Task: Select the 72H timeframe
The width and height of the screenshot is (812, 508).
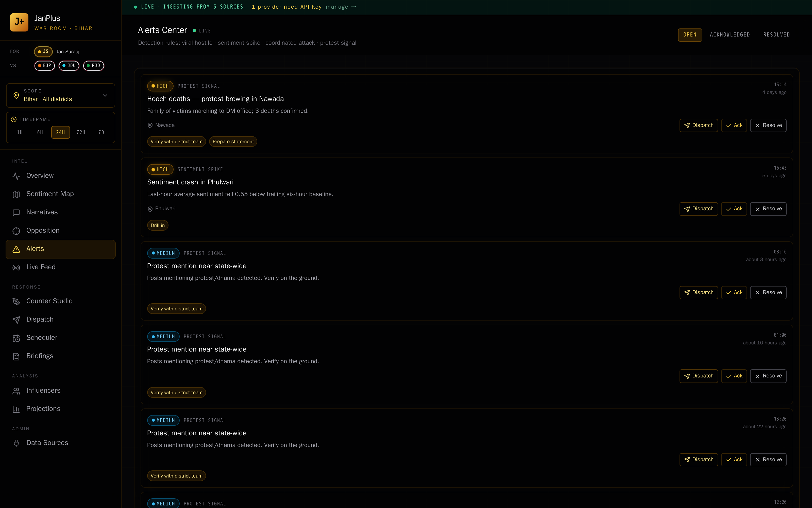Action: [81, 132]
